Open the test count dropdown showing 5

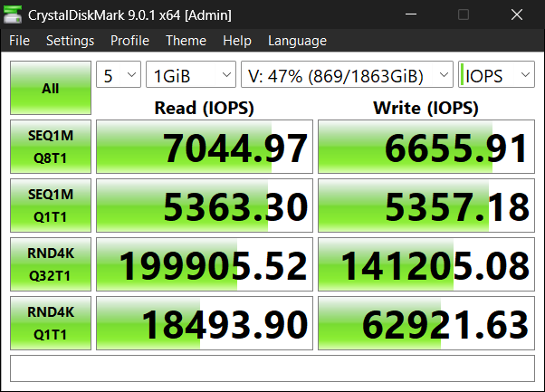(119, 75)
